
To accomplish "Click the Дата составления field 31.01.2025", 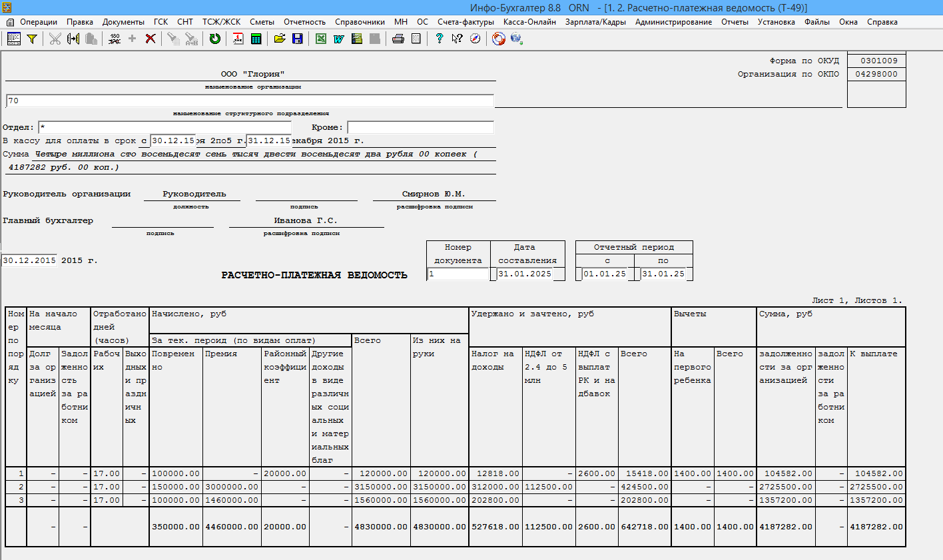I will click(525, 274).
